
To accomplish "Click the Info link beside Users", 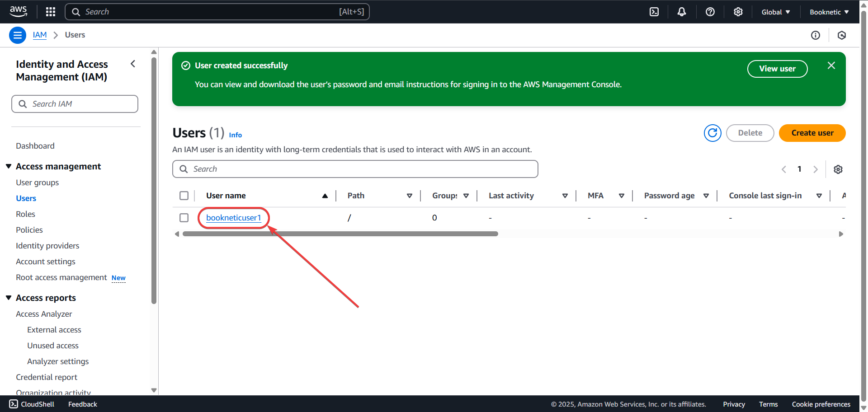I will click(236, 135).
